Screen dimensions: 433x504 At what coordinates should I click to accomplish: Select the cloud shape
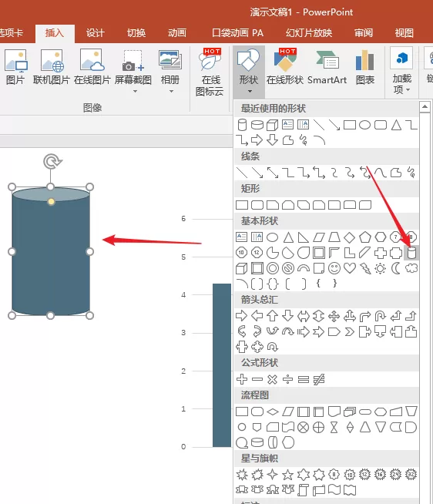coord(411,268)
